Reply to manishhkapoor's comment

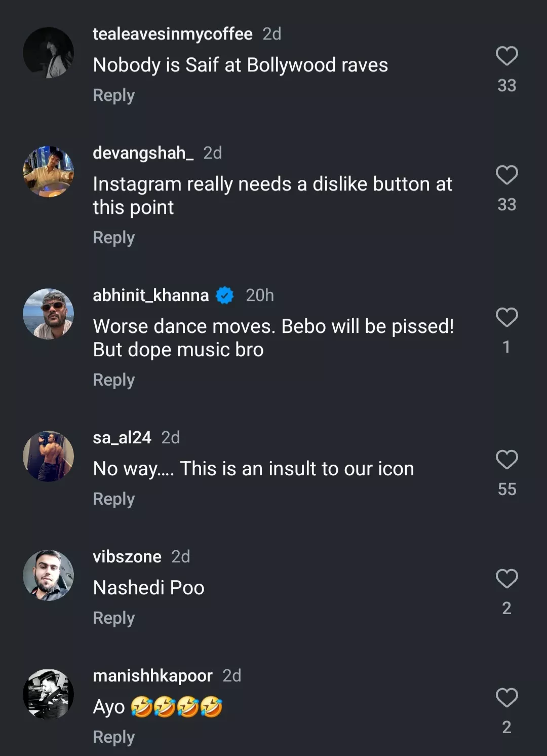tap(114, 737)
